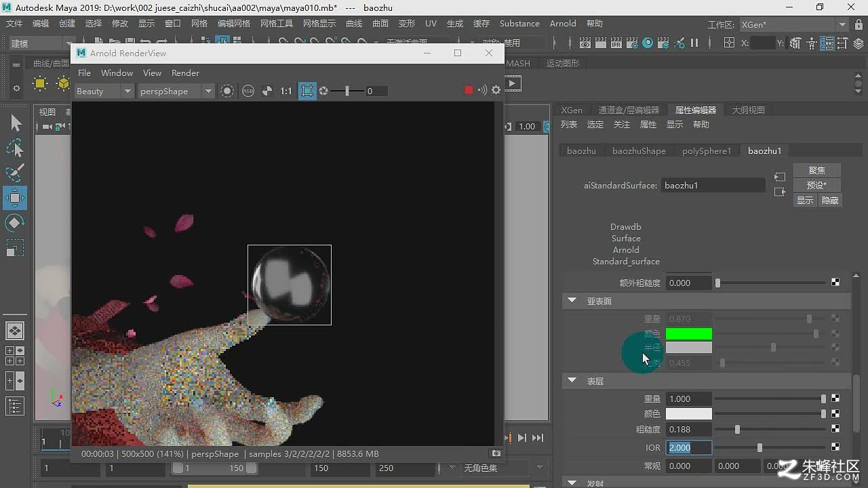
Task: Open the Substance menu
Action: coord(519,23)
